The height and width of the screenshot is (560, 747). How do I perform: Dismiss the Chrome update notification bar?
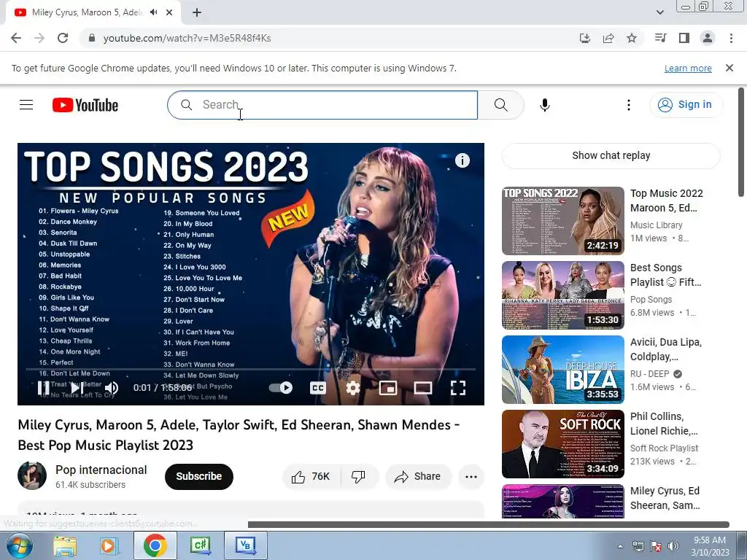(729, 68)
